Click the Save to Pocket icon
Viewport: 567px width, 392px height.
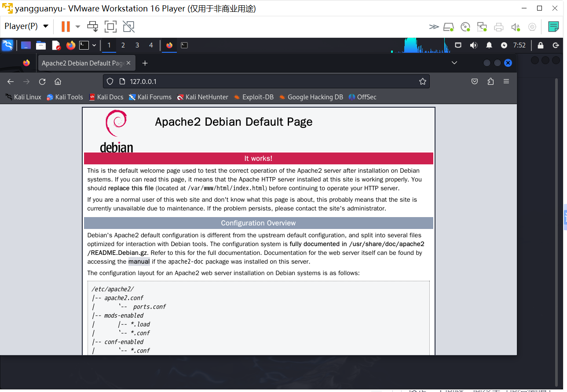[x=475, y=81]
